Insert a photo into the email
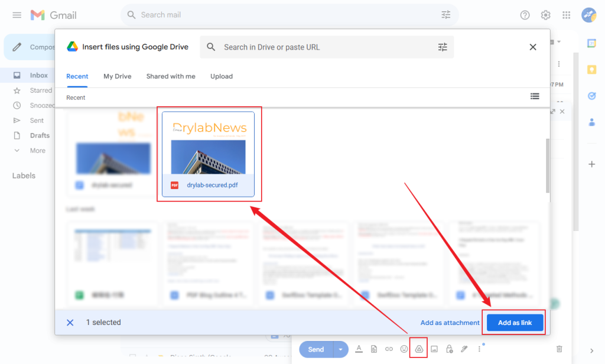Screen dimensions: 605x364 pyautogui.click(x=434, y=349)
